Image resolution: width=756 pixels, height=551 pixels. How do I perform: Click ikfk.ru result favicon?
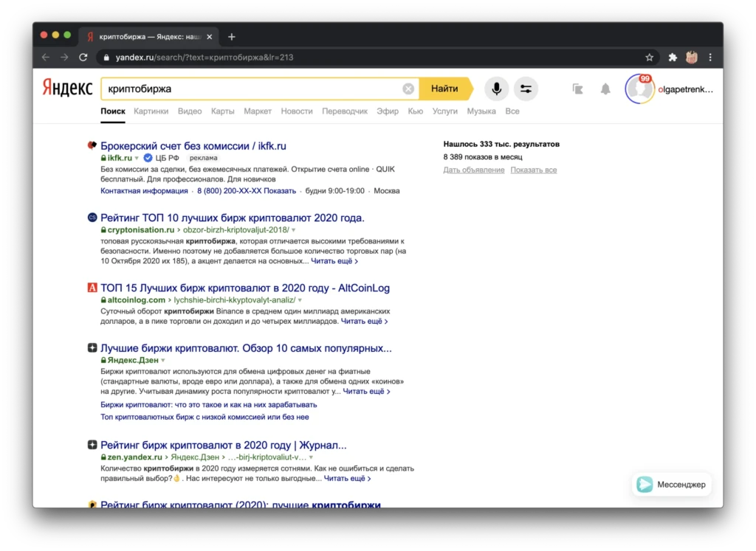[x=92, y=145]
